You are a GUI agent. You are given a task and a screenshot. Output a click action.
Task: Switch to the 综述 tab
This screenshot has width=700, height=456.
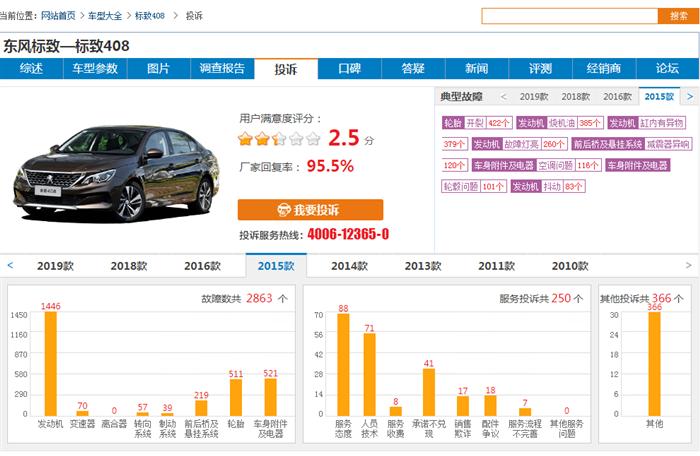click(31, 68)
